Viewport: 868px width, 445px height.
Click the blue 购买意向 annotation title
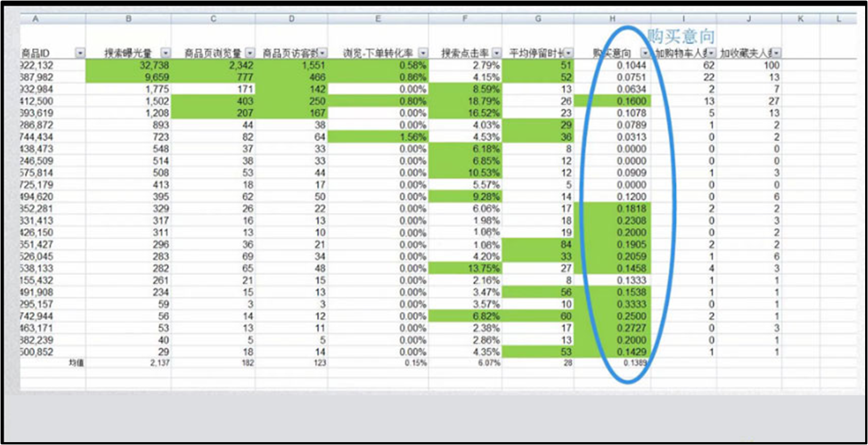click(681, 36)
